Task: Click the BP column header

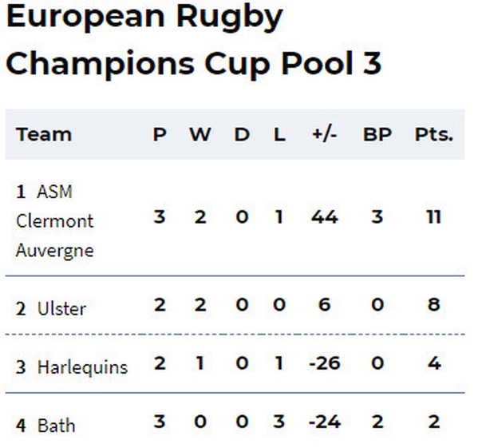Action: click(x=377, y=134)
